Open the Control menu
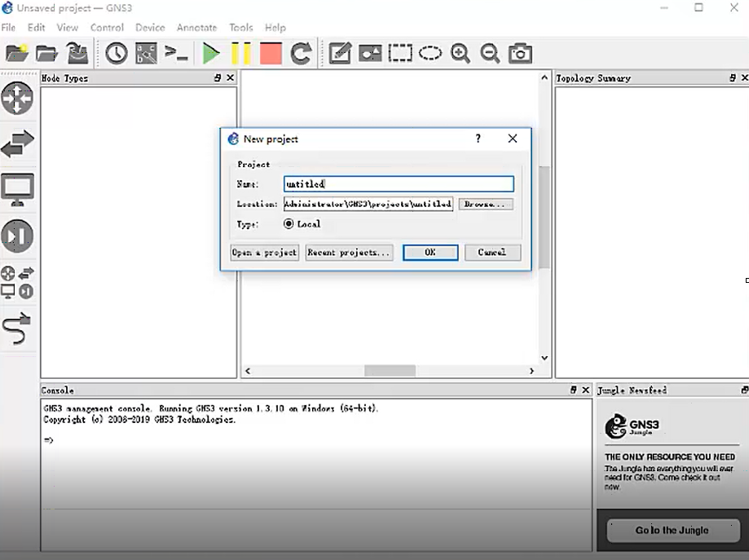Viewport: 749px width, 560px height. pyautogui.click(x=107, y=28)
